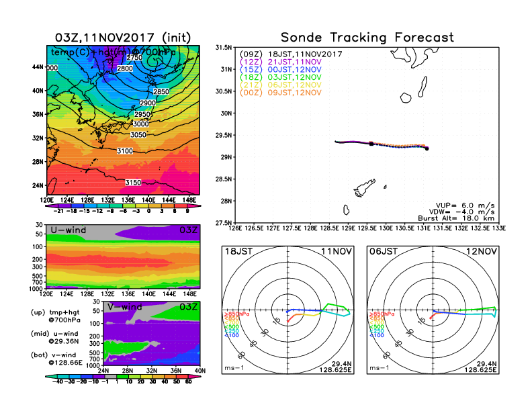Image resolution: width=532 pixels, height=411 pixels.
Task: Select the '(18Z) 03JST,12NOV' green legend entry
Action: (281, 77)
